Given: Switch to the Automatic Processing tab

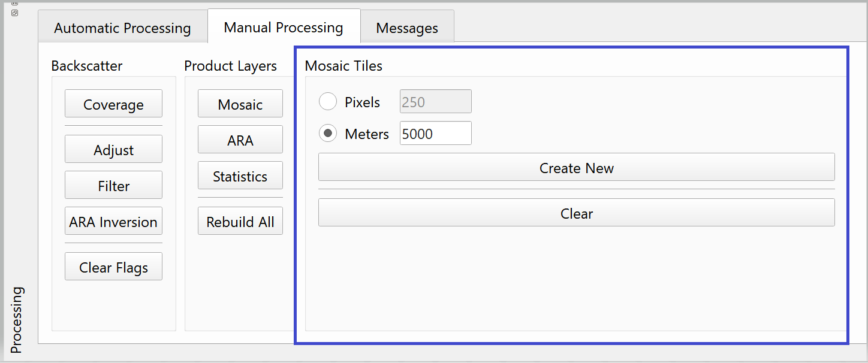Looking at the screenshot, I should pyautogui.click(x=122, y=28).
